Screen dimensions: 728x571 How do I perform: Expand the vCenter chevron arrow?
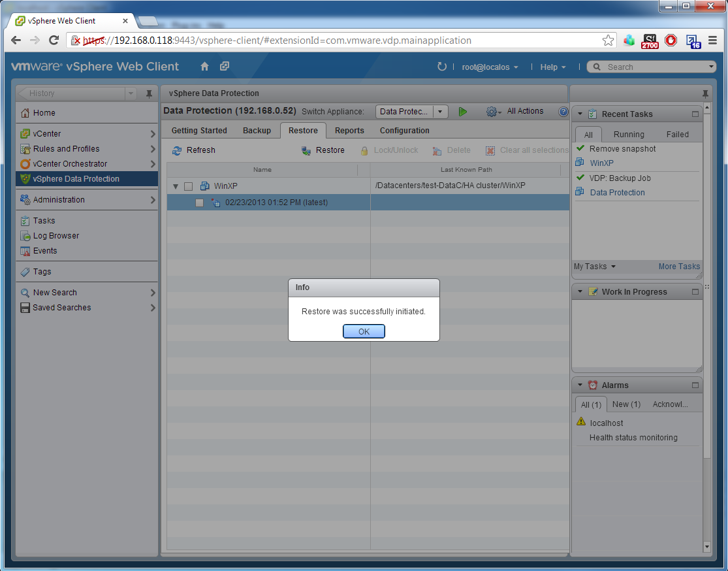(152, 134)
